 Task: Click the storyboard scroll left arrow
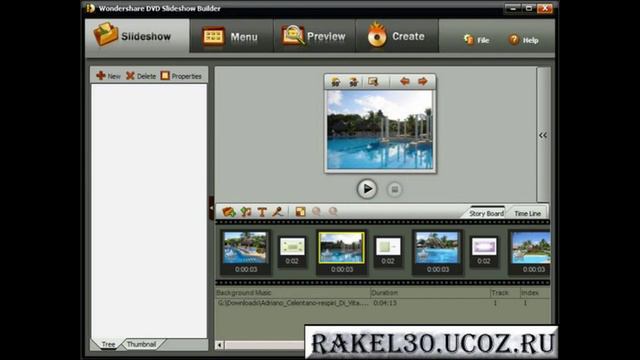click(x=219, y=345)
